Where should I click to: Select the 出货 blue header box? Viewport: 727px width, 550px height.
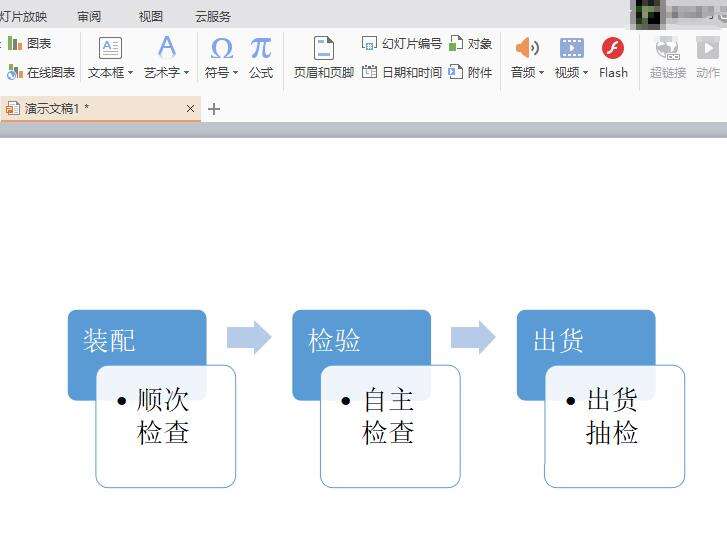(x=586, y=338)
